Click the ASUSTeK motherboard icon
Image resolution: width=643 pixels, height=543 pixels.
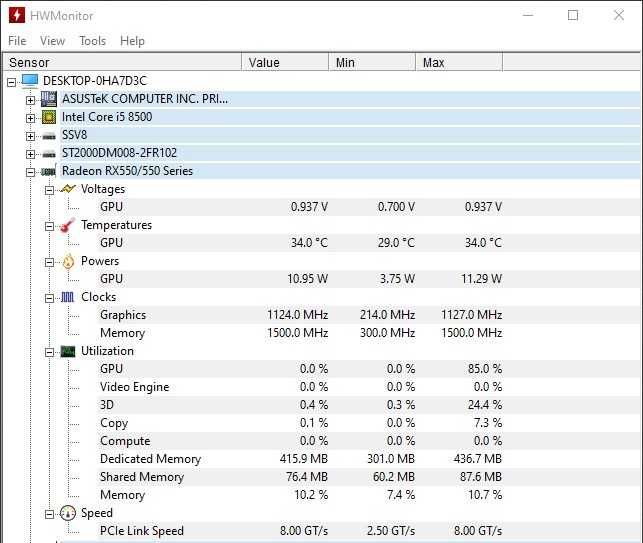point(49,99)
